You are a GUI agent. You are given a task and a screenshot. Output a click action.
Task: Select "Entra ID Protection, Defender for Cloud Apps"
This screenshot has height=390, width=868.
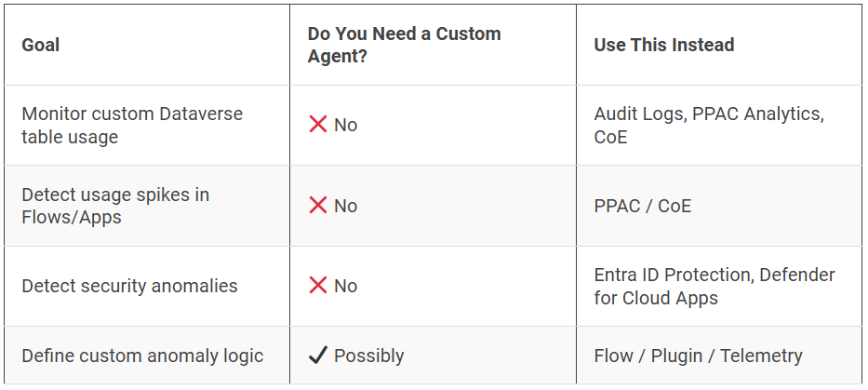[x=714, y=286]
